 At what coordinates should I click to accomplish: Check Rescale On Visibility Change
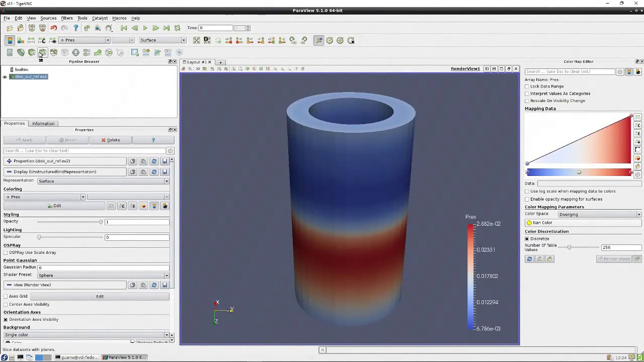pos(527,101)
